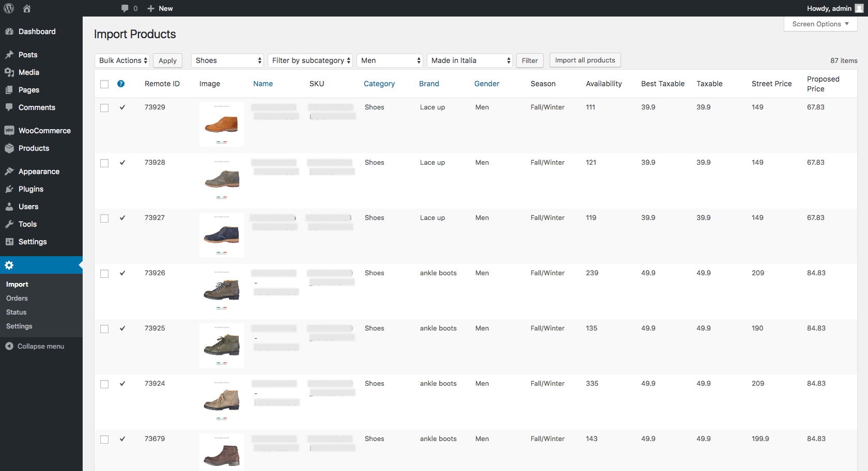The height and width of the screenshot is (471, 868).
Task: Select the Products sidebar icon
Action: tap(10, 148)
